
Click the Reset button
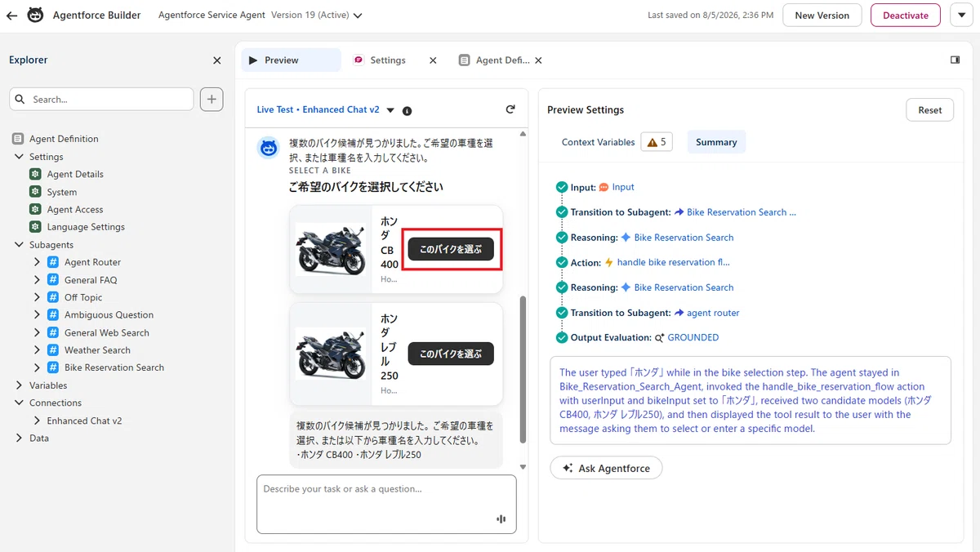pos(929,110)
